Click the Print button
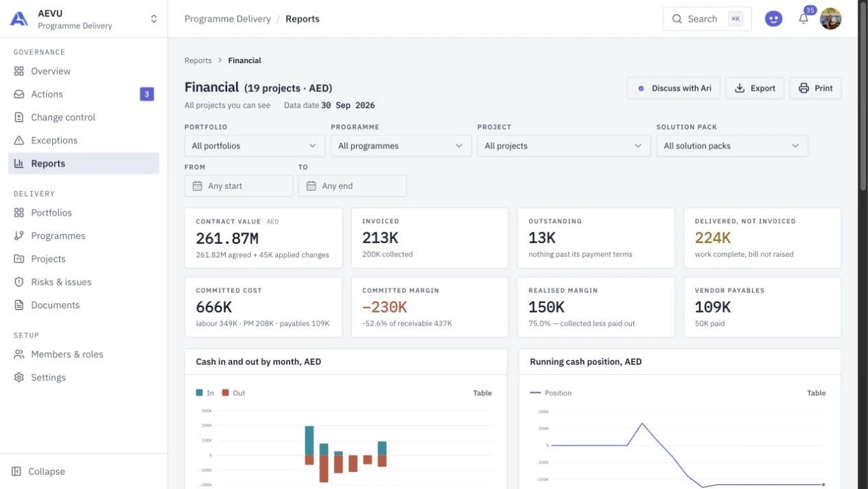 point(815,88)
